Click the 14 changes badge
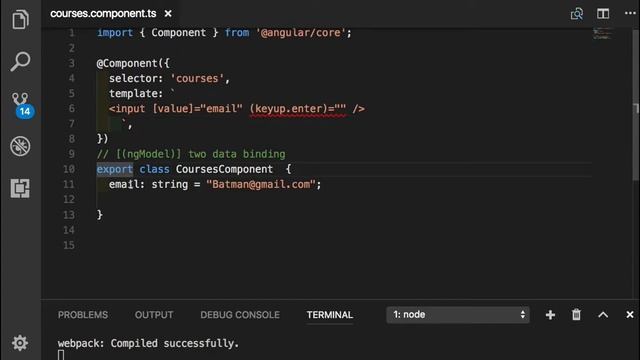Image resolution: width=640 pixels, height=360 pixels. pos(25,111)
